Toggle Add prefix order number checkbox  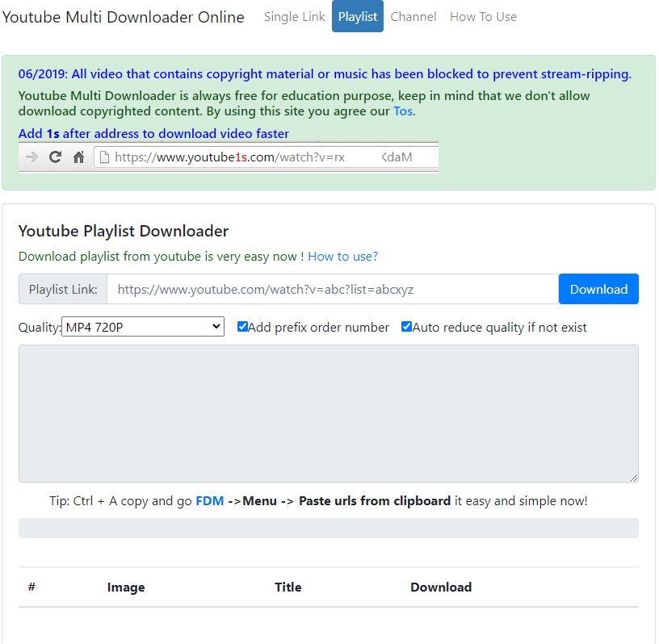[x=242, y=326]
